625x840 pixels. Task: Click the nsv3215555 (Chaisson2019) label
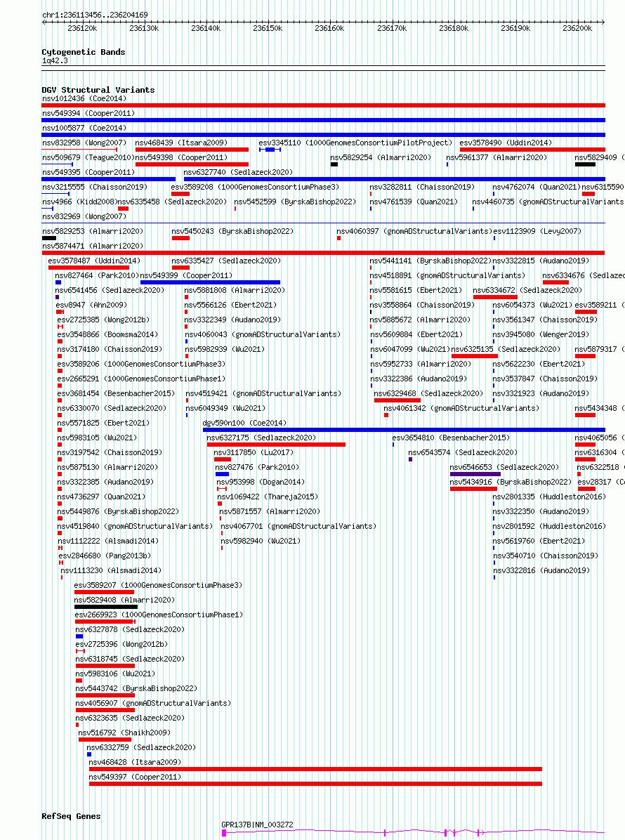(x=94, y=187)
